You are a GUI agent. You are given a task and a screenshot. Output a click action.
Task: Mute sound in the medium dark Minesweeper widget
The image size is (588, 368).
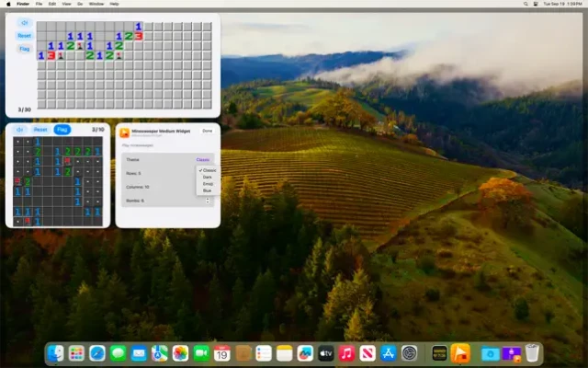[x=19, y=130]
